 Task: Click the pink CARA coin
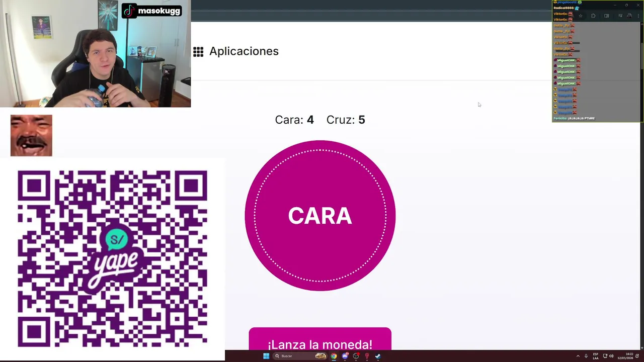320,216
